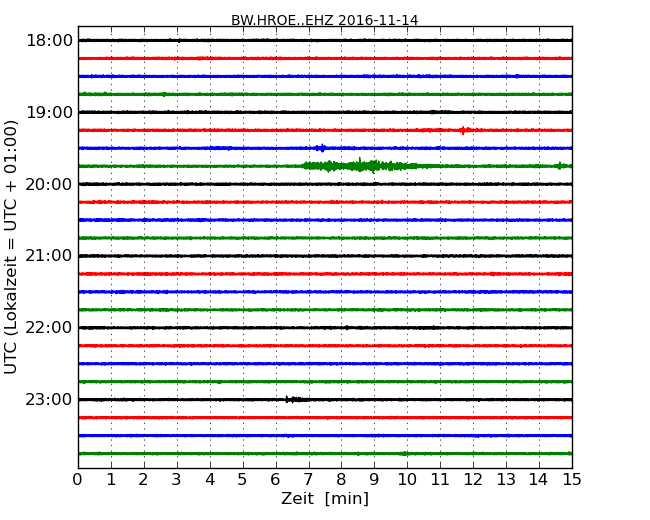Image resolution: width=650 pixels, height=520 pixels.
Task: Click the plot title "BW.HROE..EHZ 2016-11-14"
Action: click(x=325, y=20)
